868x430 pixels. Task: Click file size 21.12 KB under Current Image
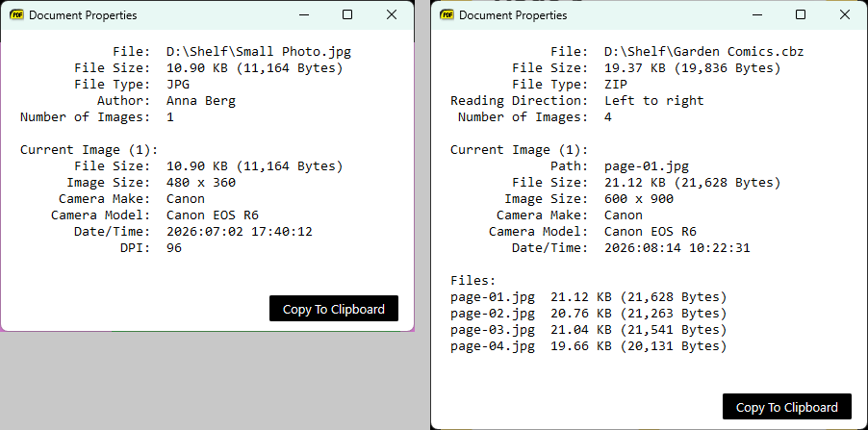[693, 183]
